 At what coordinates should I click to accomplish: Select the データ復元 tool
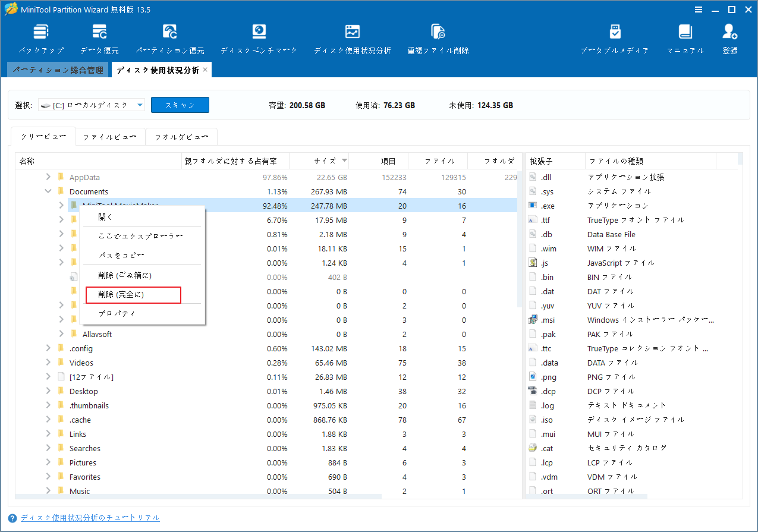99,37
